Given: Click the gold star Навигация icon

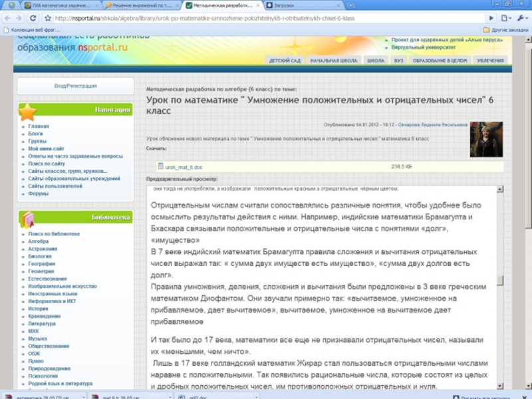Looking at the screenshot, I should click(x=27, y=112).
